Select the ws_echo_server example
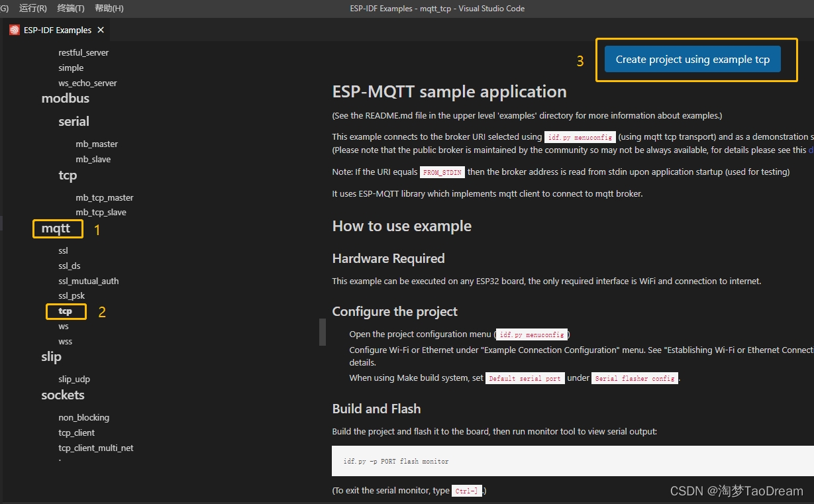 click(x=87, y=83)
